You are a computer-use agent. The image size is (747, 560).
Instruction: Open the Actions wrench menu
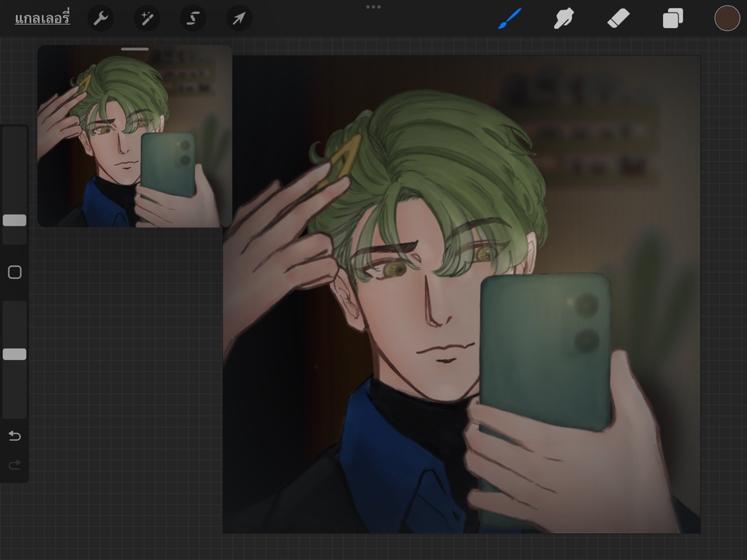[101, 19]
